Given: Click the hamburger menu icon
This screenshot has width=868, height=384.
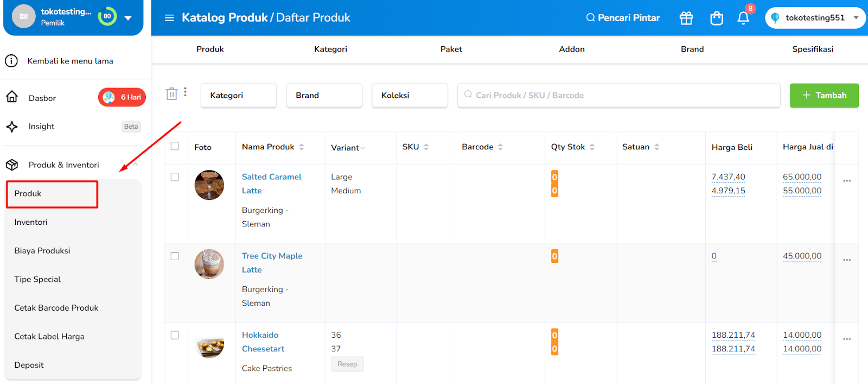Looking at the screenshot, I should point(169,18).
